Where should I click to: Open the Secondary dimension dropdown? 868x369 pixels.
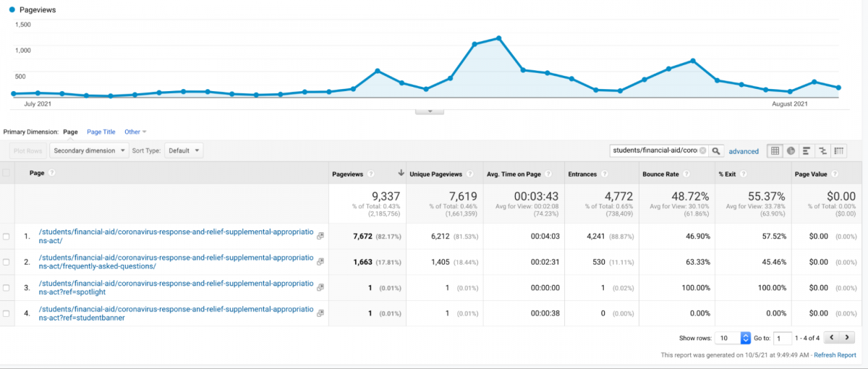point(89,150)
